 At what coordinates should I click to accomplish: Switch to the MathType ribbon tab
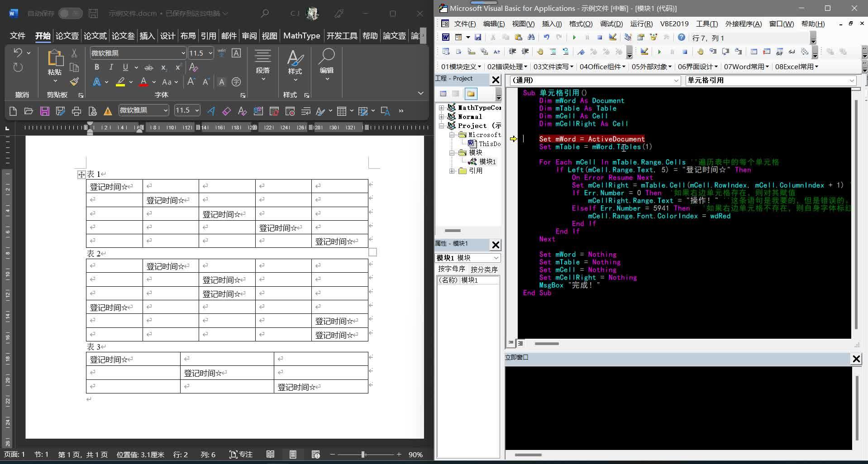click(301, 35)
